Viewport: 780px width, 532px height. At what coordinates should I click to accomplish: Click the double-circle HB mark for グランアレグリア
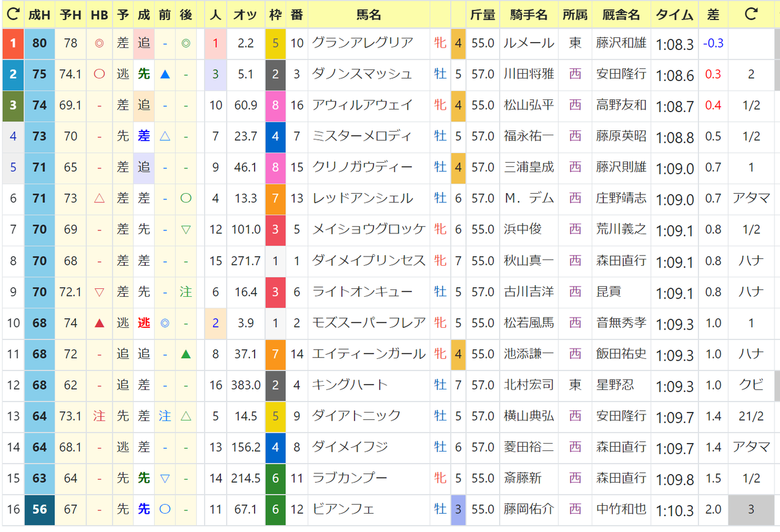[x=99, y=43]
